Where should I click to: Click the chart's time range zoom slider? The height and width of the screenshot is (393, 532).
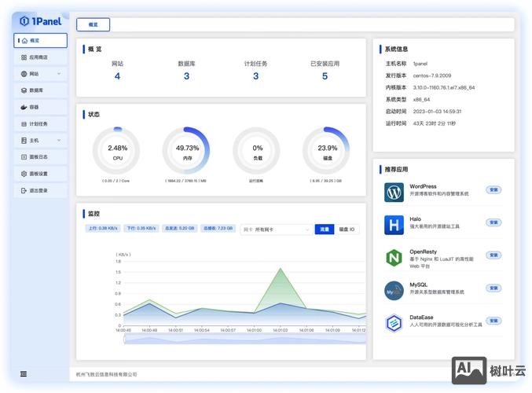(240, 341)
